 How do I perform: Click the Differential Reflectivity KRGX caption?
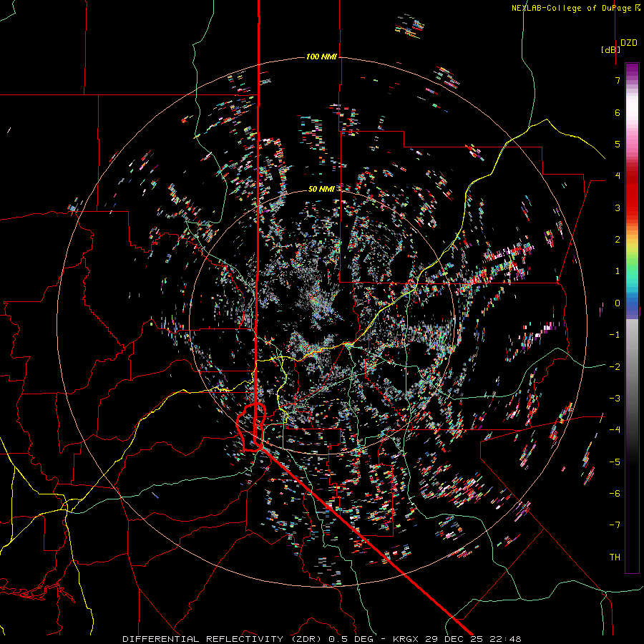click(x=322, y=639)
